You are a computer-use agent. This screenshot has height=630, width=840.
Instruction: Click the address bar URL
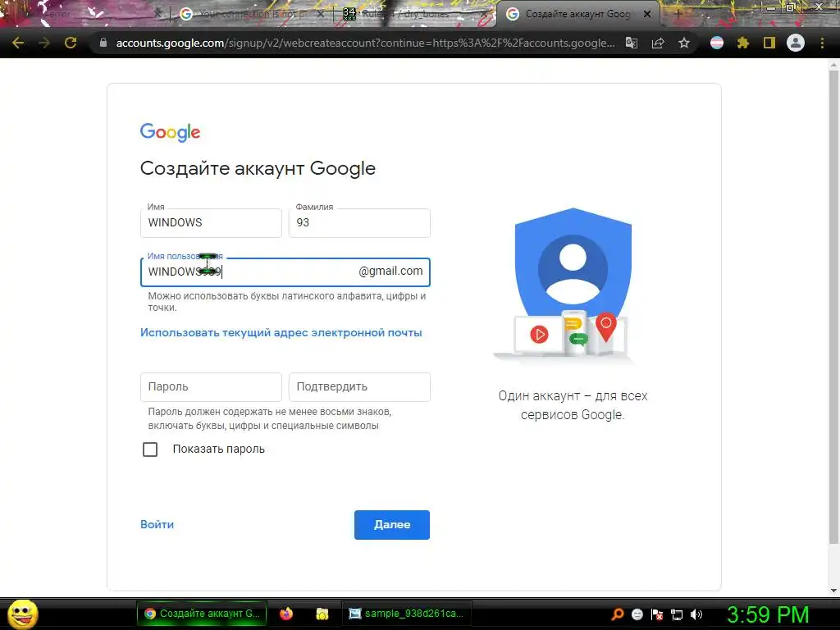tap(365, 43)
